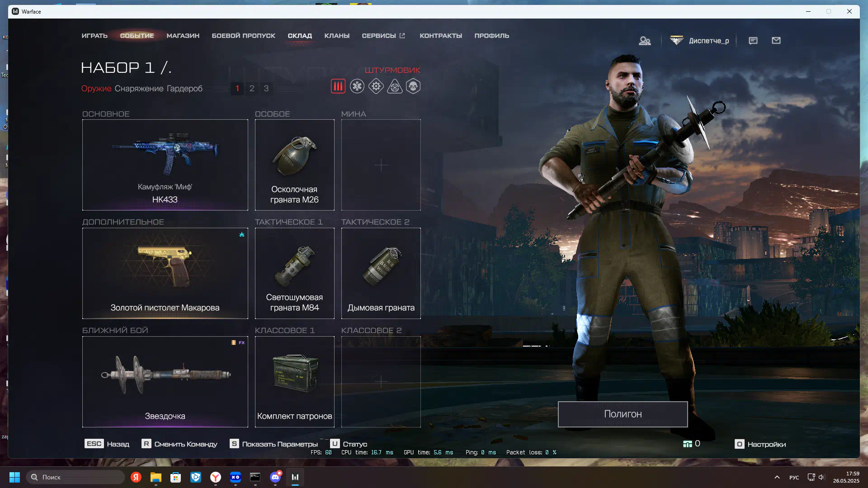Switch the РУС input language indicator
Screen dimensions: 868x488
pyautogui.click(x=794, y=478)
